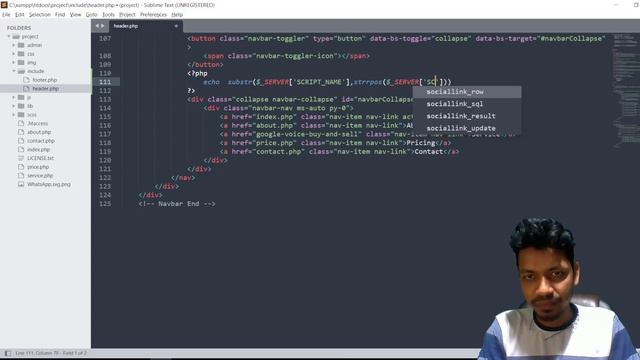This screenshot has width=640, height=360.
Task: Open the Goto menu
Action: click(91, 14)
